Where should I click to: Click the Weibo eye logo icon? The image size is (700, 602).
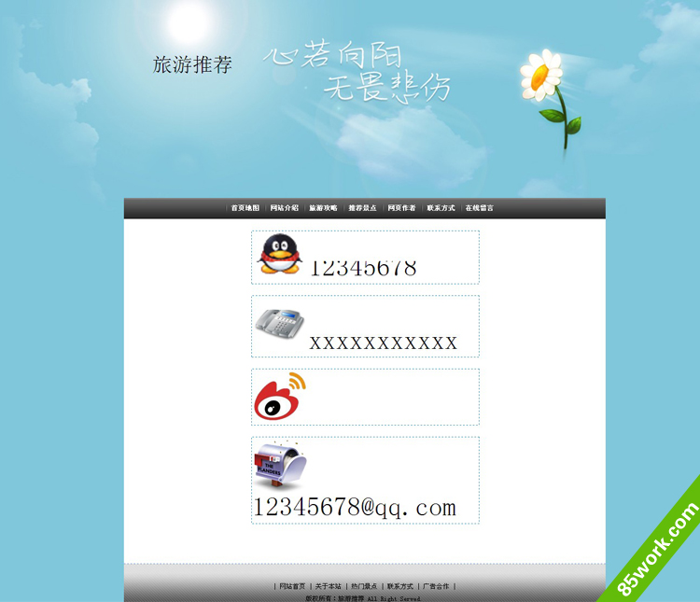pyautogui.click(x=280, y=396)
